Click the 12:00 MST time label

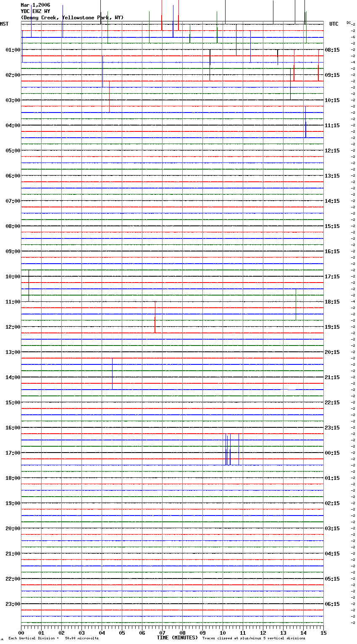(13, 327)
